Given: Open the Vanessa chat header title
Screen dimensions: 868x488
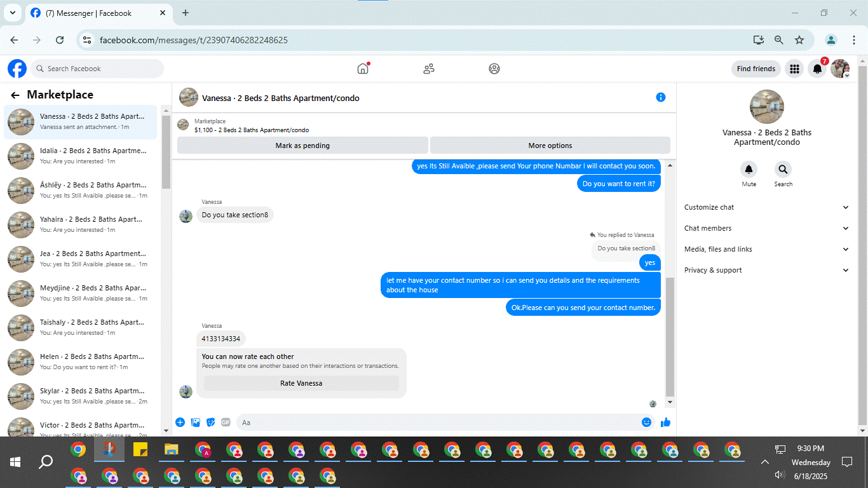Looking at the screenshot, I should (281, 98).
